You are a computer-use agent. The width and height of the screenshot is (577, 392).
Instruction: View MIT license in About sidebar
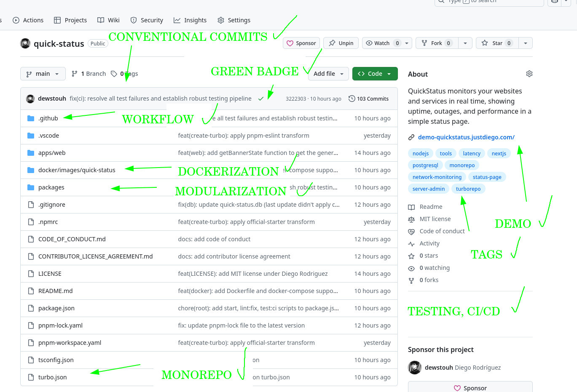point(429,219)
